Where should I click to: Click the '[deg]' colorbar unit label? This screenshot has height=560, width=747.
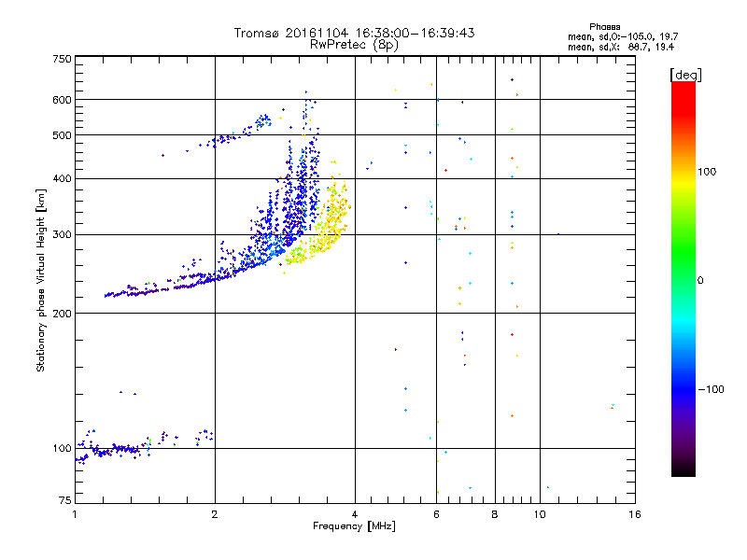[x=685, y=75]
